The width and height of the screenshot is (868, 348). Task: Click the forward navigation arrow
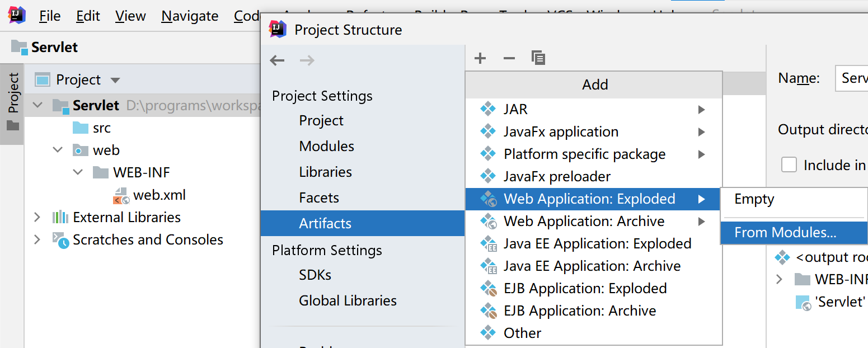coord(307,60)
